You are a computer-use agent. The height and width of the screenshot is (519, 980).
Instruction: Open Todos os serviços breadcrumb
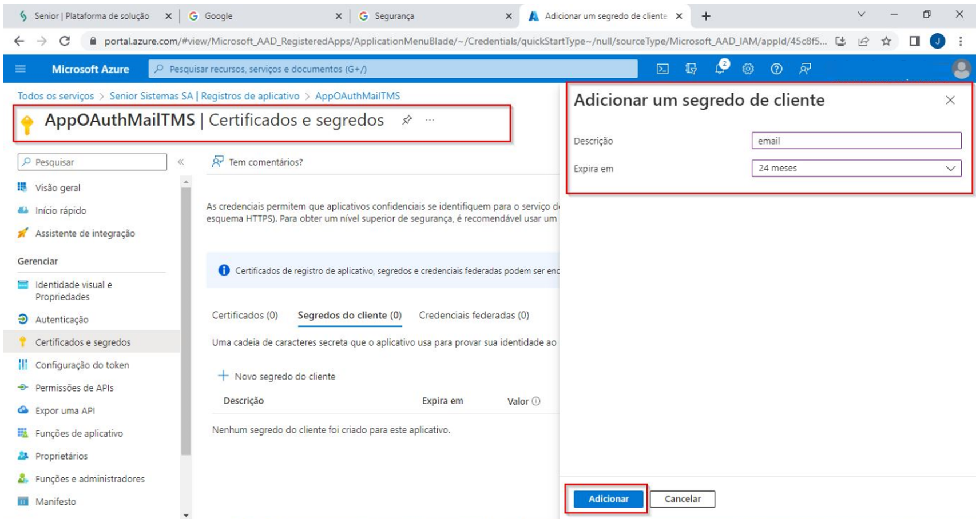(55, 96)
